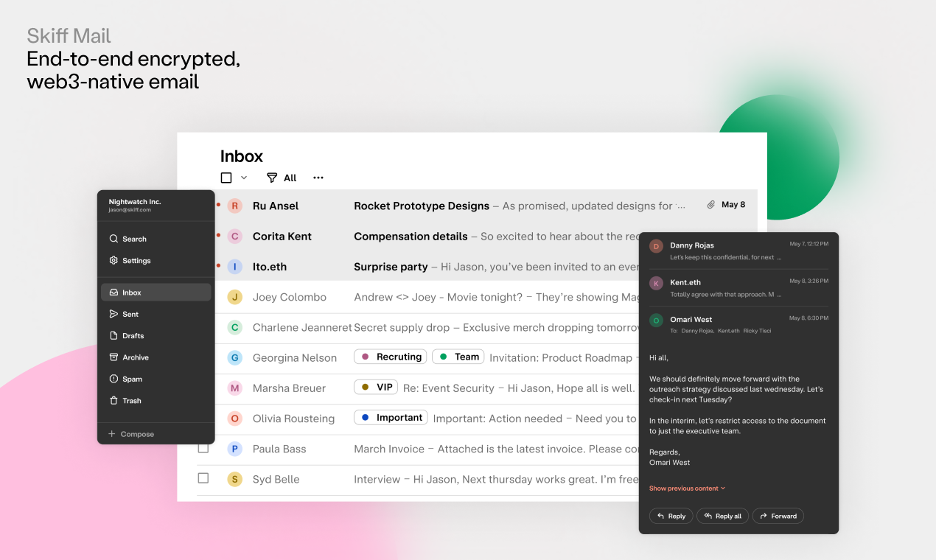Click Paula Bass's avatar
The height and width of the screenshot is (560, 936).
pos(235,449)
